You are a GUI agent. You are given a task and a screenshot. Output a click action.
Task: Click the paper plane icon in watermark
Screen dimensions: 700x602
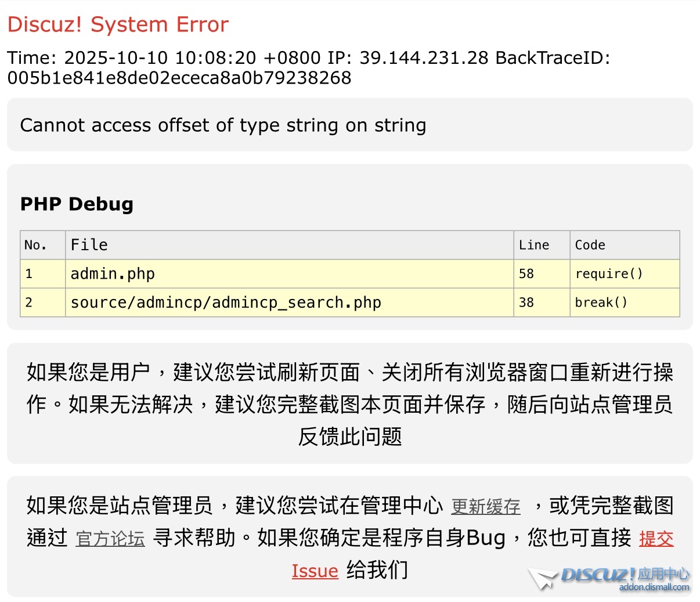542,578
